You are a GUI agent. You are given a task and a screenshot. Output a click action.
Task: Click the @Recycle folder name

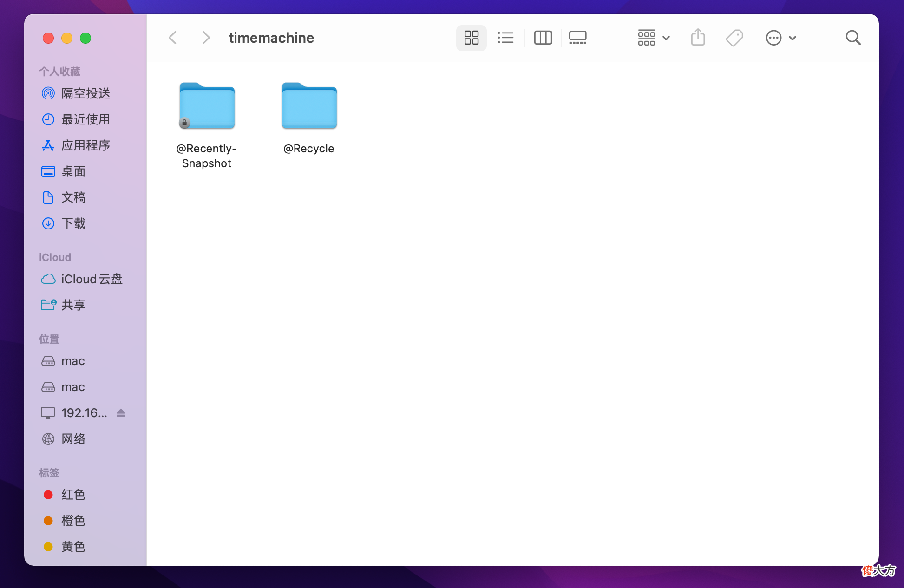(x=309, y=149)
